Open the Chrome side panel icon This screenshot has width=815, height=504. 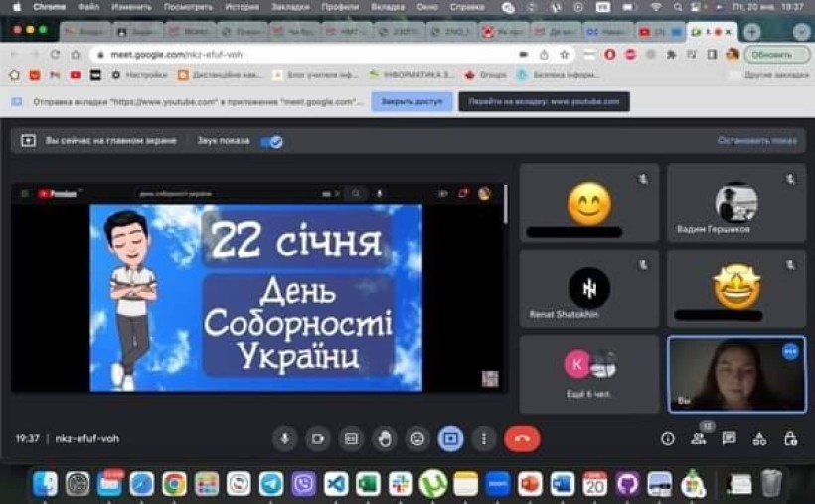[x=712, y=54]
